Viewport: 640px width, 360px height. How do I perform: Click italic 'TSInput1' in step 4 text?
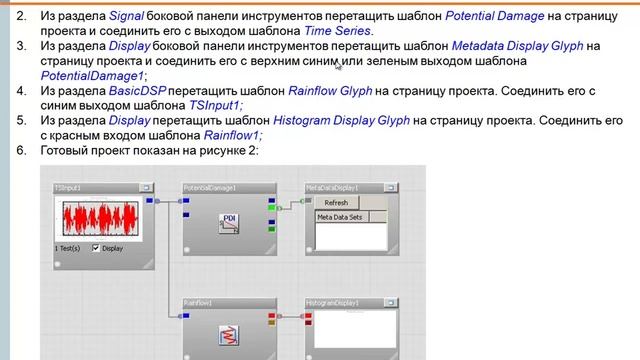214,105
